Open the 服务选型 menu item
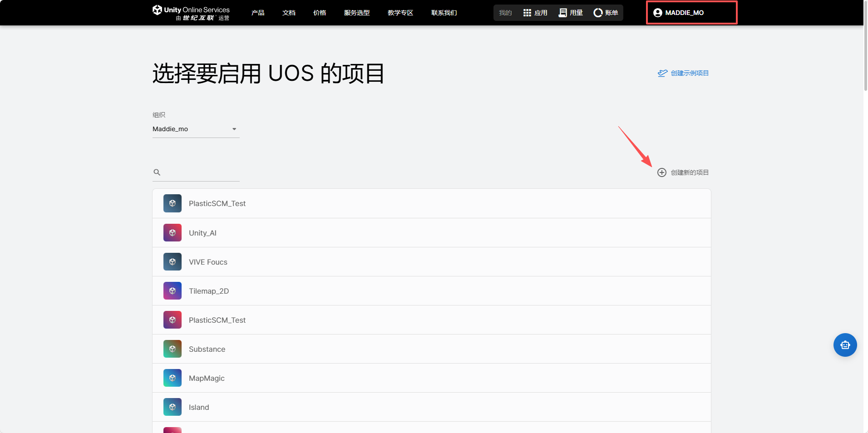This screenshot has height=433, width=868. point(357,13)
